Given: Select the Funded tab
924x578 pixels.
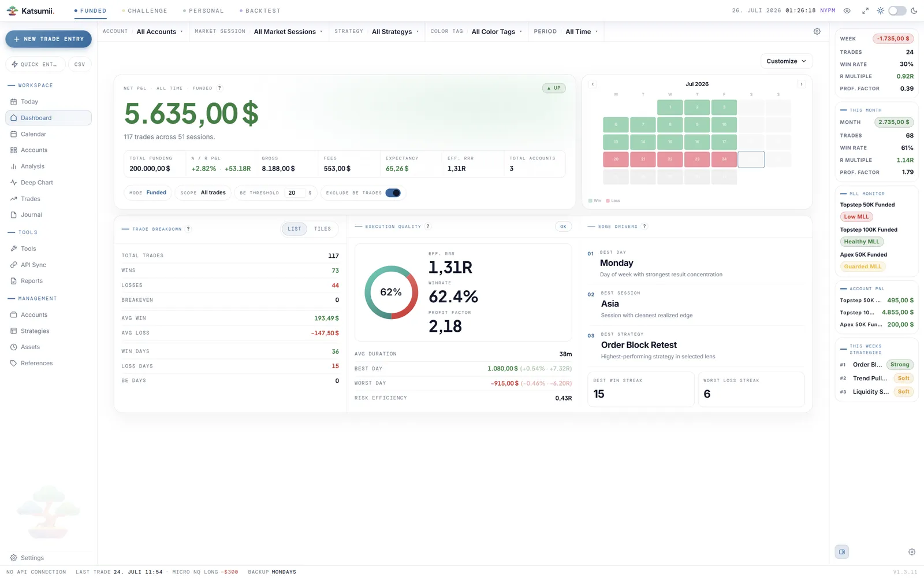Looking at the screenshot, I should click(90, 11).
